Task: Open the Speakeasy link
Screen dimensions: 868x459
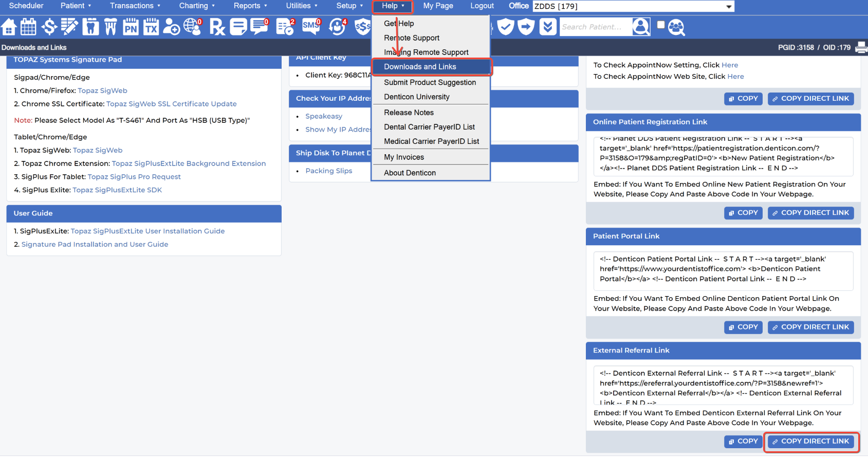Action: [x=324, y=116]
